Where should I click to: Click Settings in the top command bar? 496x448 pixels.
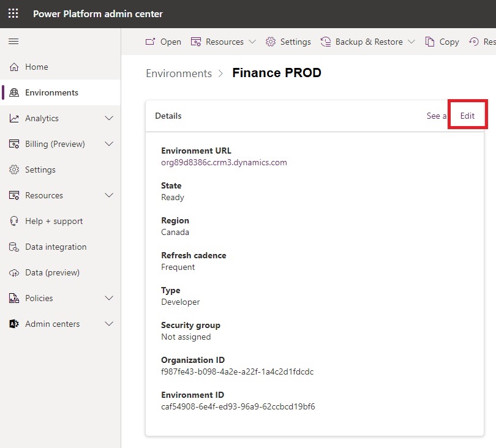(288, 42)
